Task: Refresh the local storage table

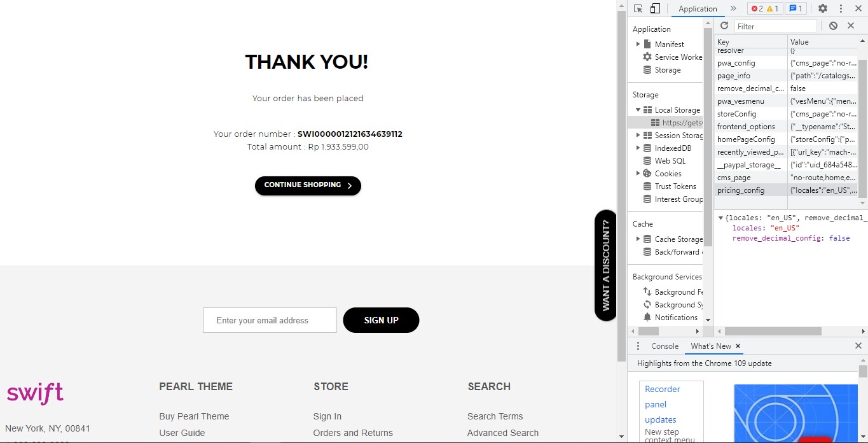Action: (724, 25)
